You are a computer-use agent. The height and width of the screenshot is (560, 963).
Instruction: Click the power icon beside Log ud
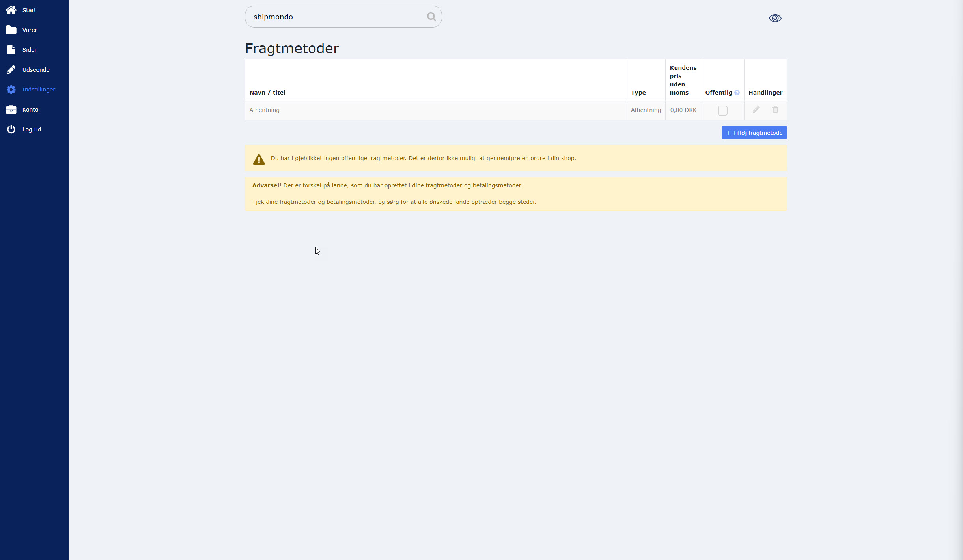pyautogui.click(x=11, y=129)
